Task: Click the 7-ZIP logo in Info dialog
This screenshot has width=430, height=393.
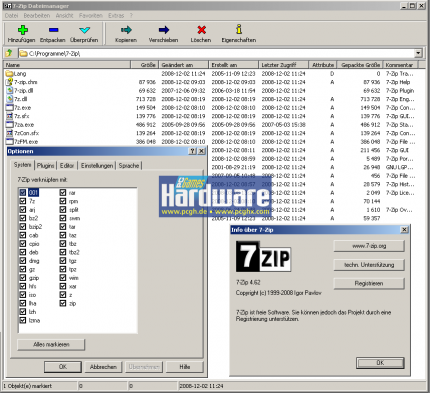Action: [263, 257]
